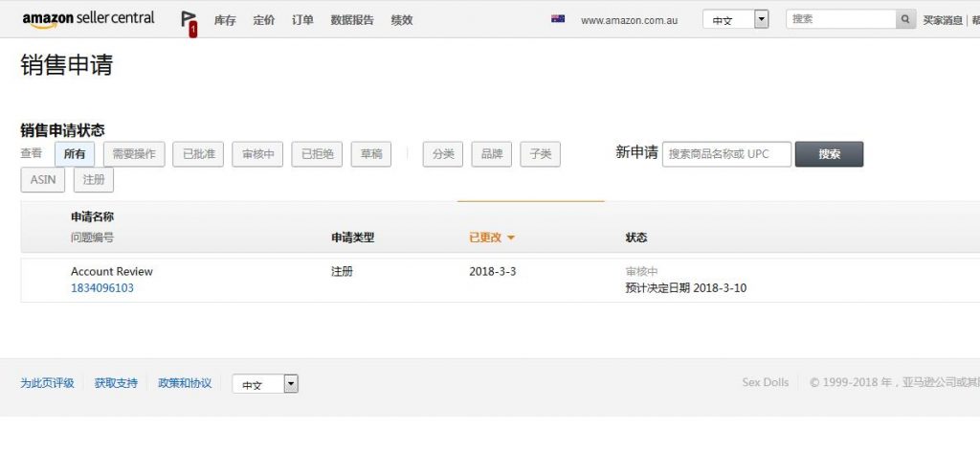Open the 数据报告 menu
Screen dimensions: 980x454
352,20
